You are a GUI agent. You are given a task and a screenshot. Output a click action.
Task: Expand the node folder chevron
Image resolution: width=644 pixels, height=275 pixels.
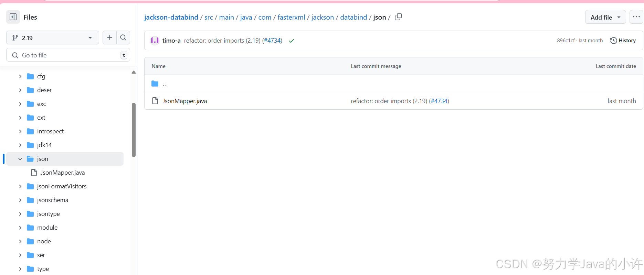click(x=20, y=241)
